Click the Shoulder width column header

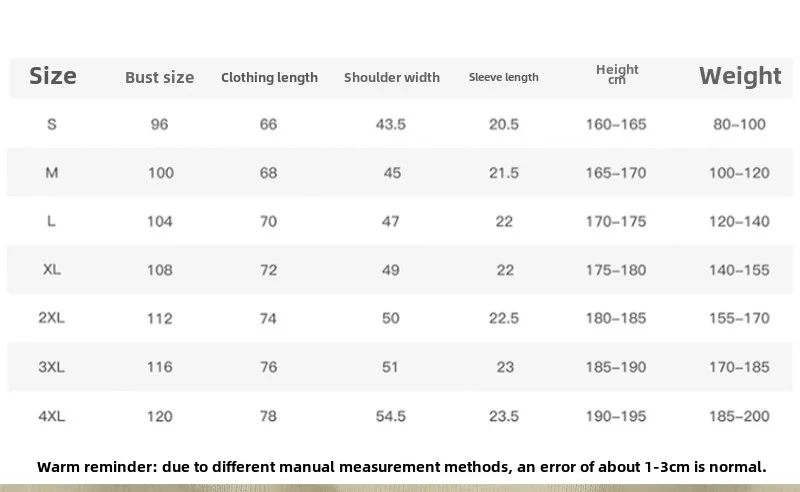pos(392,77)
